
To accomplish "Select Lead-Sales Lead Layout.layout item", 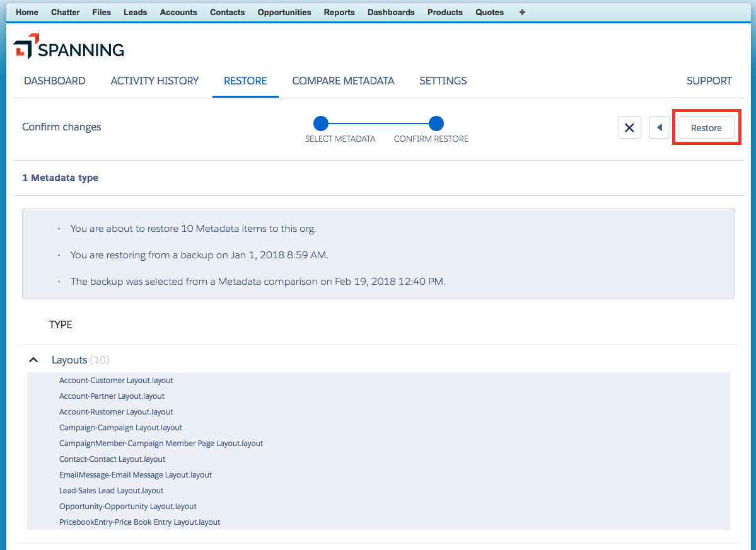I will (x=111, y=491).
